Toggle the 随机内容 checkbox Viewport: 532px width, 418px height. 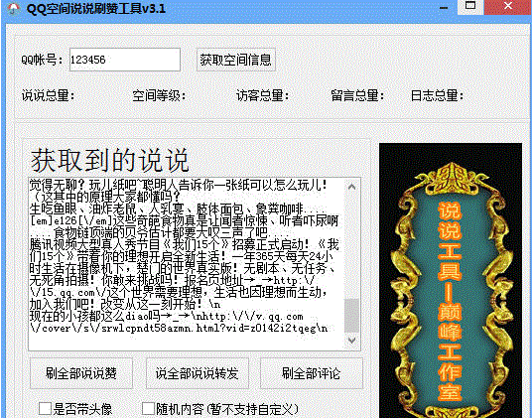click(148, 409)
